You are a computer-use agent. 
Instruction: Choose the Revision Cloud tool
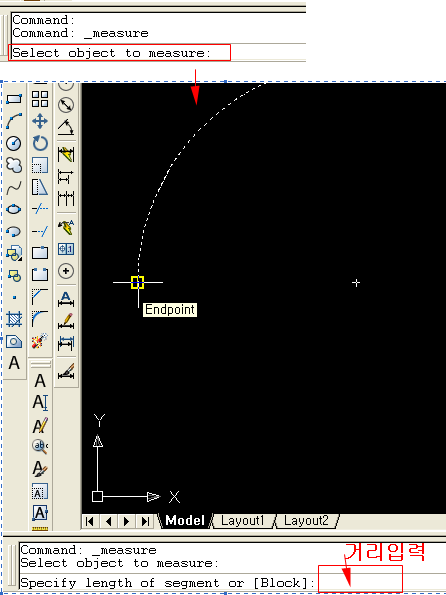14,165
